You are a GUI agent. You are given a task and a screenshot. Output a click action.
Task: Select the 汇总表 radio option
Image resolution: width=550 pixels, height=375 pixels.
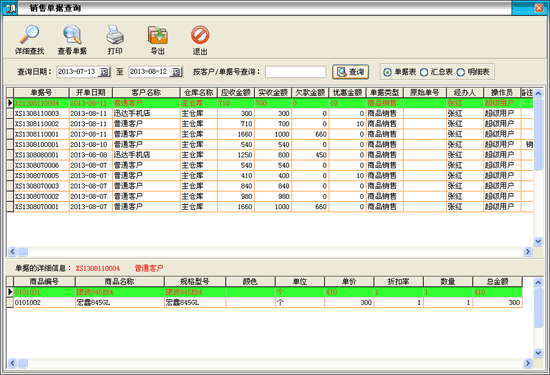(x=424, y=72)
